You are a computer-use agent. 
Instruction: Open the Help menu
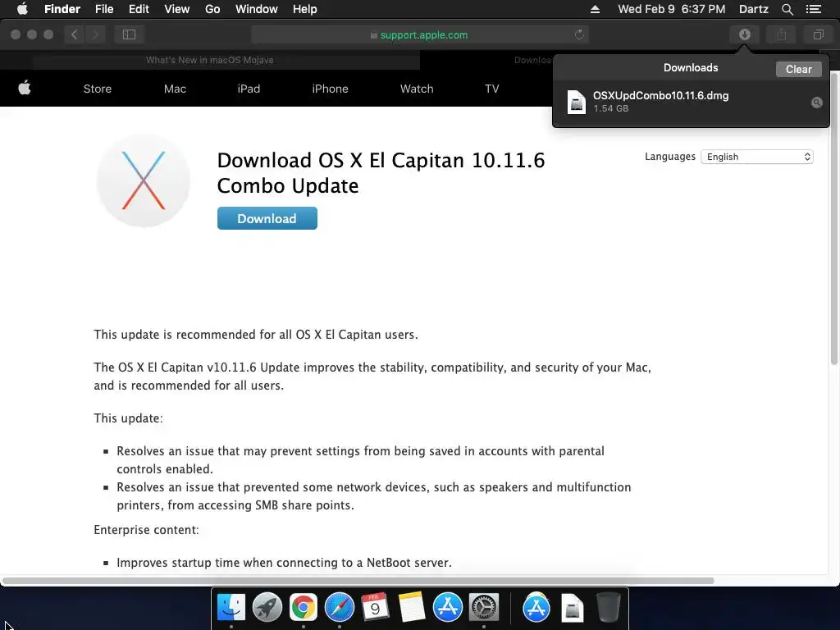point(305,9)
